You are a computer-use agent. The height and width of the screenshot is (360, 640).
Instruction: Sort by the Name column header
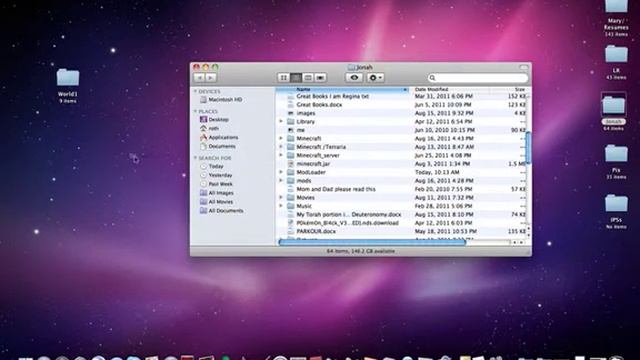click(x=342, y=89)
